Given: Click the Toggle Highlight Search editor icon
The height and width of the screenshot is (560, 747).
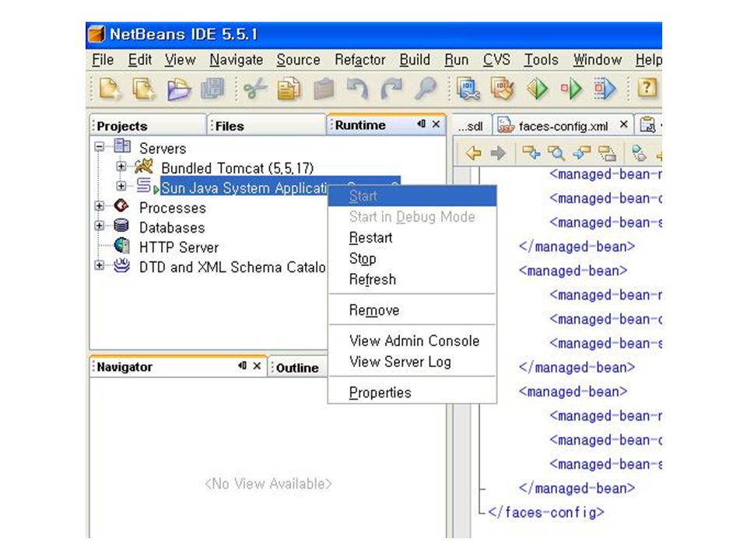Looking at the screenshot, I should [607, 153].
